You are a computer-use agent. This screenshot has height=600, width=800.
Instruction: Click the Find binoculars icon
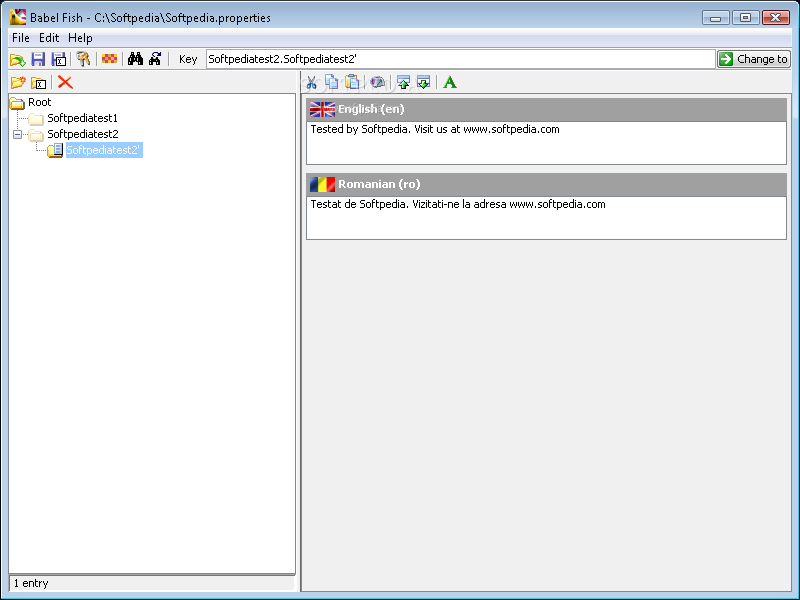135,59
